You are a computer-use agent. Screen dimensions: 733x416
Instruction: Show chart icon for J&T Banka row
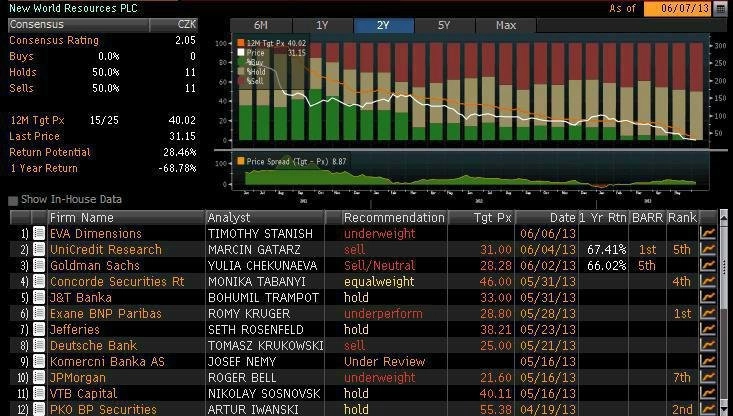[708, 297]
